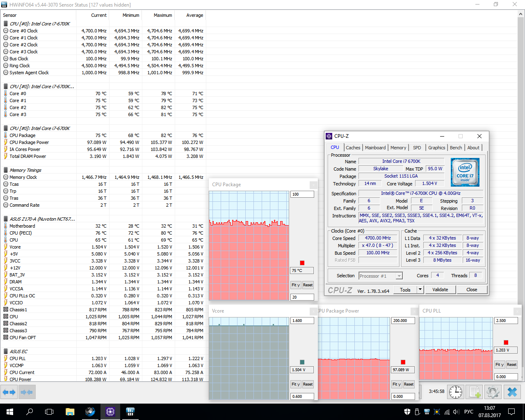Select the Total DRAM Power sensor row
The height and width of the screenshot is (420, 525).
(x=103, y=156)
